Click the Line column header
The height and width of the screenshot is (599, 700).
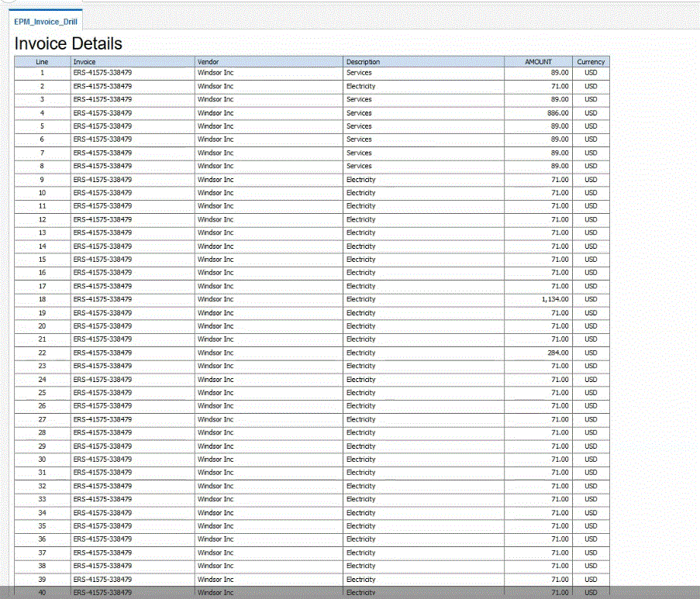(41, 61)
